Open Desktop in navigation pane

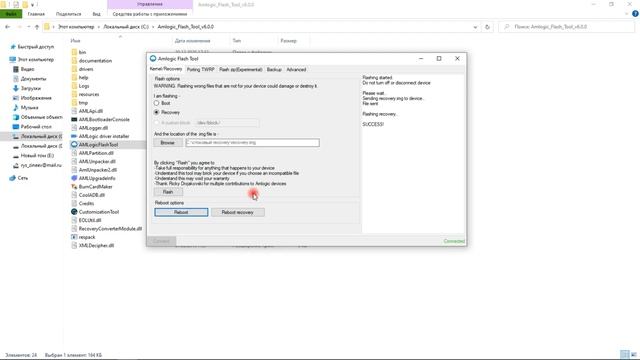36,127
